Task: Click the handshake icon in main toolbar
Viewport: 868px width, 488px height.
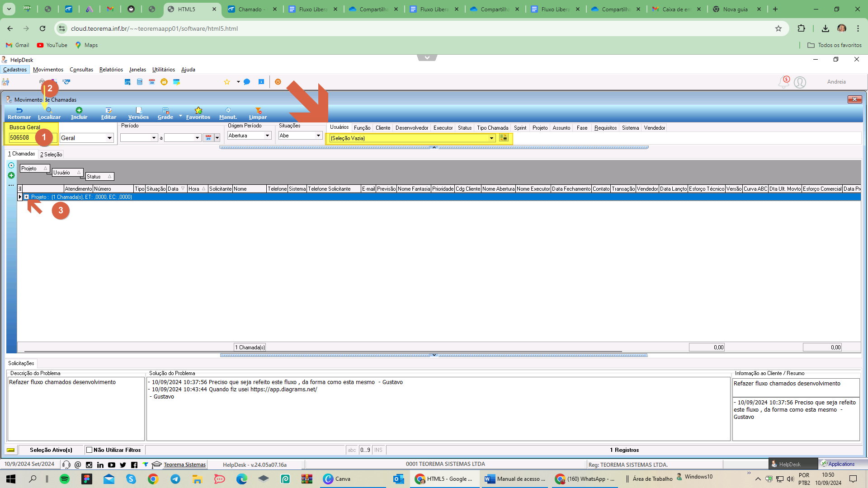Action: (66, 82)
